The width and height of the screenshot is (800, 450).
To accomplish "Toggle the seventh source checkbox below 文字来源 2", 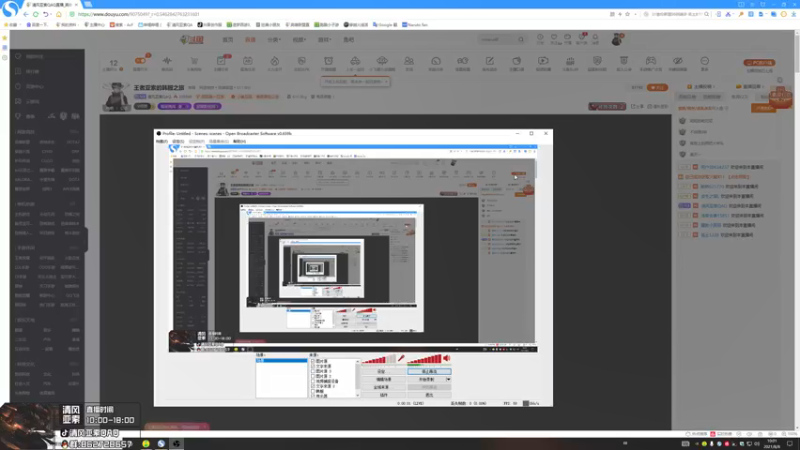I will [313, 391].
